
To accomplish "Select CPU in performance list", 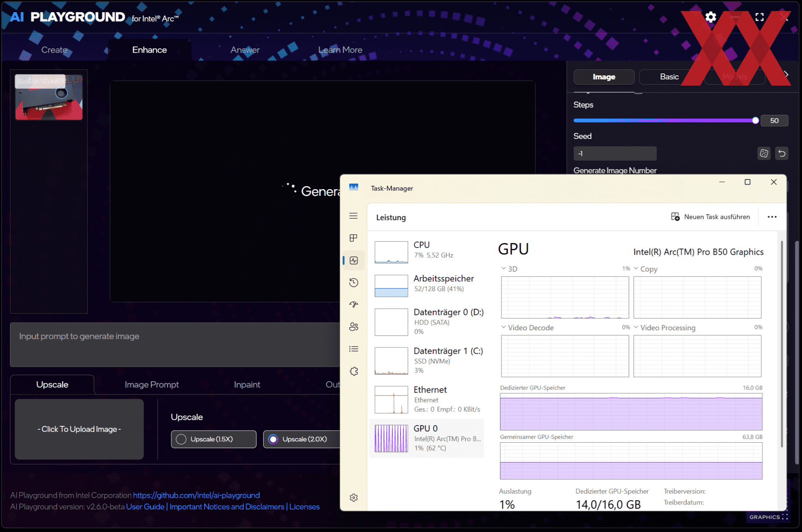I will (x=426, y=252).
